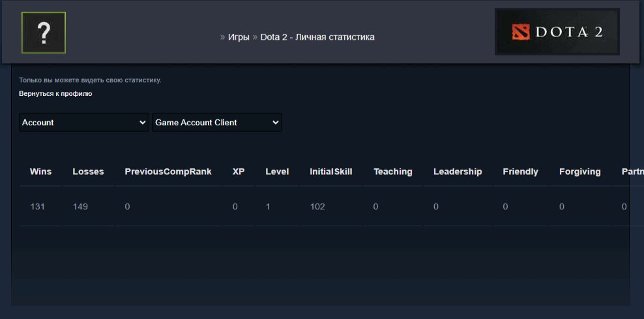Click the InitialSkill value 102
Viewport: 644px width, 319px height.
point(317,207)
